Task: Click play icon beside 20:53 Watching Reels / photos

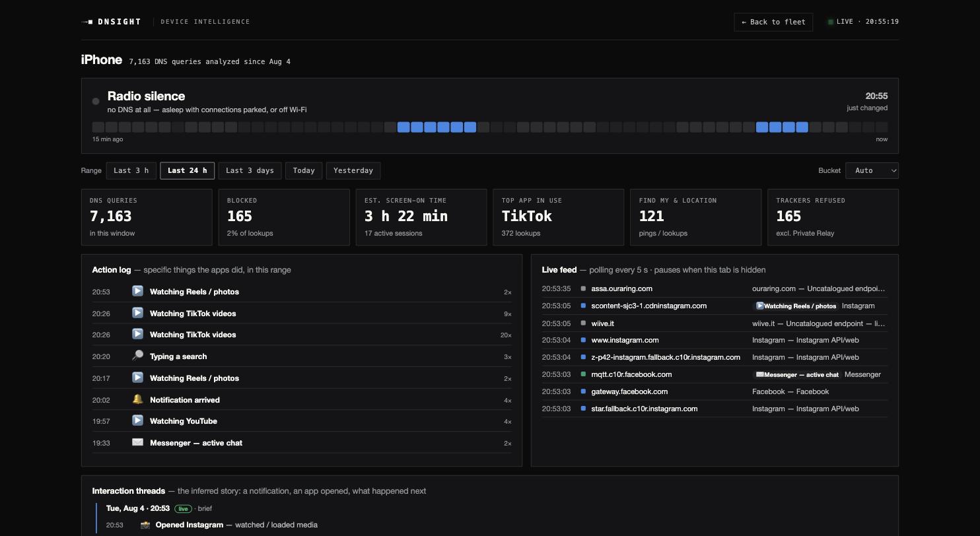Action: 137,291
